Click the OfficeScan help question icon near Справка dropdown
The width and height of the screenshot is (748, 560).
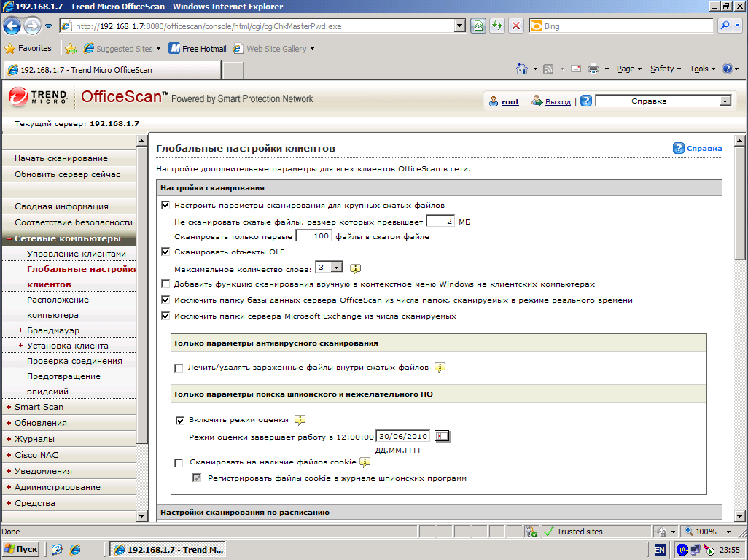[586, 101]
